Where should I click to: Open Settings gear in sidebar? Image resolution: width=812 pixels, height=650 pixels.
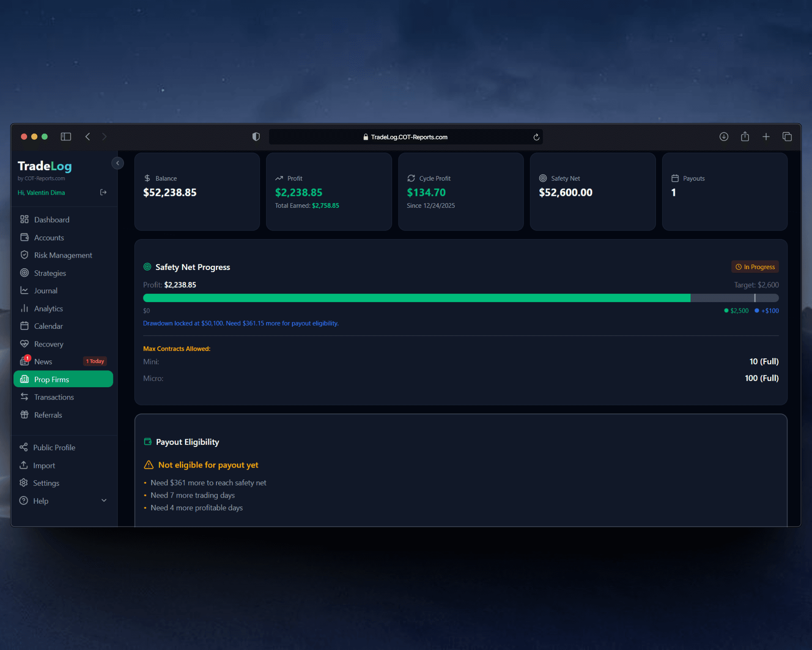point(24,483)
